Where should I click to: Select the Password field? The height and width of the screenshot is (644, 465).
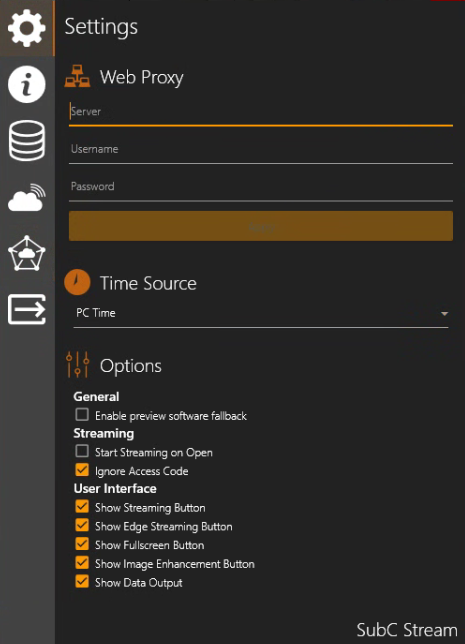pyautogui.click(x=261, y=187)
